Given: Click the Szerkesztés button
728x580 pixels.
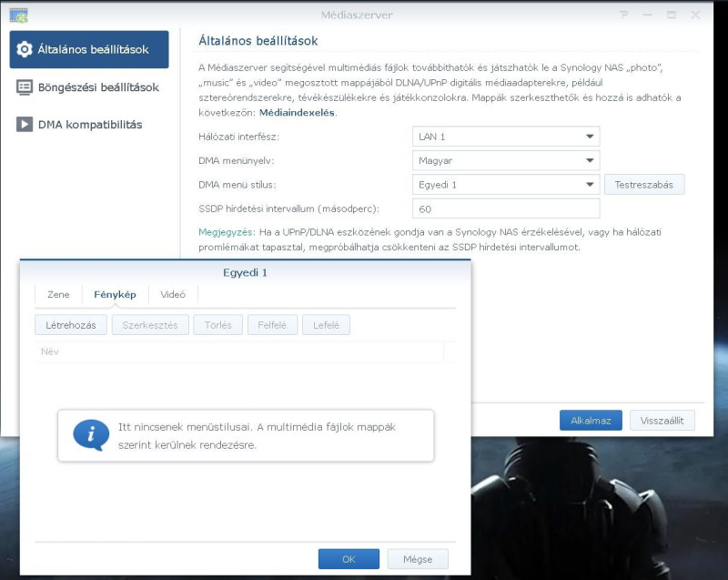Looking at the screenshot, I should (x=150, y=325).
